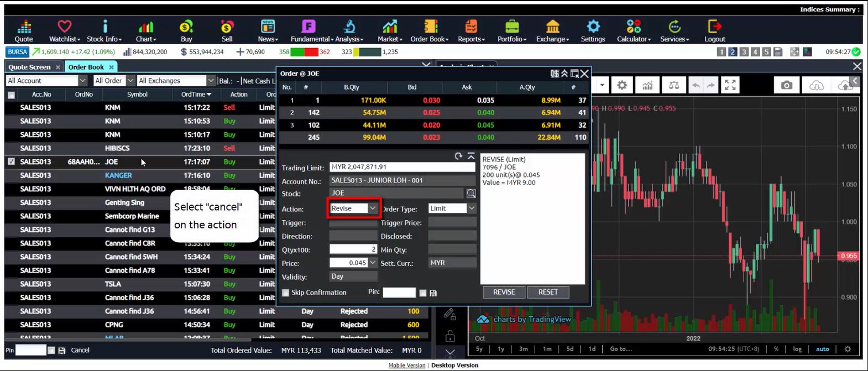The image size is (868, 371).
Task: Open the Buy order icon
Action: coord(186,31)
